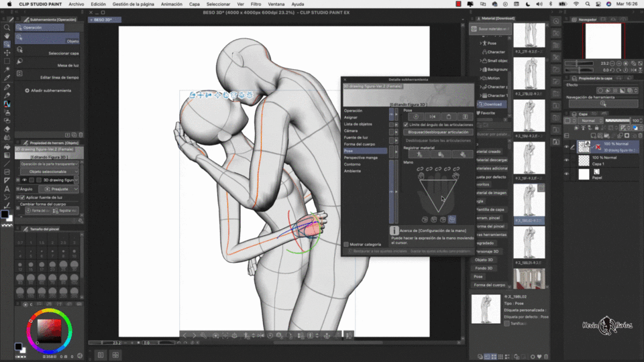Open the Normal blending mode dropdown
This screenshot has height=362, width=644.
click(x=590, y=121)
